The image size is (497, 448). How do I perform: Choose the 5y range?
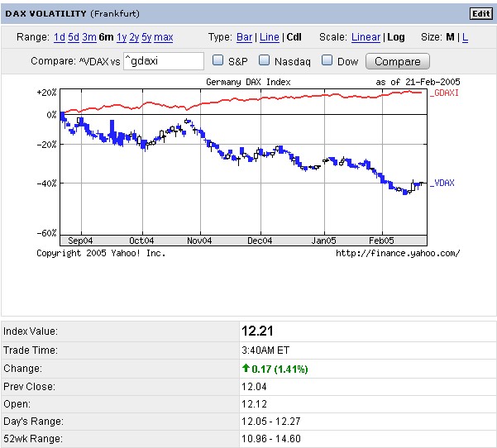pos(146,37)
